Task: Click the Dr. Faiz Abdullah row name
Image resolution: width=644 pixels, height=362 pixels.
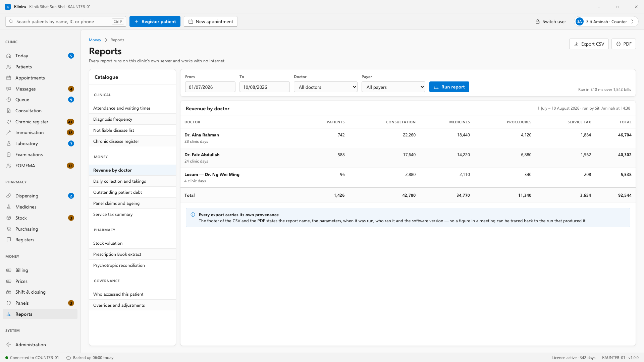Action: (202, 155)
